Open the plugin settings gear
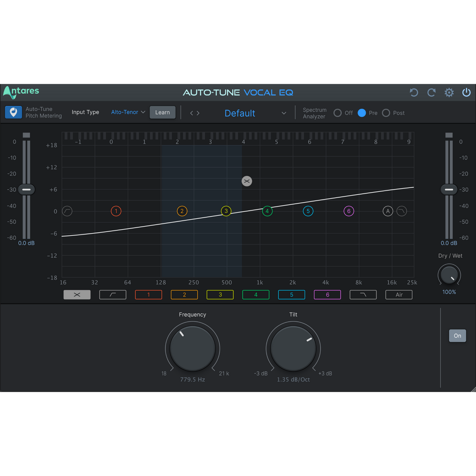This screenshot has height=476, width=476. 449,92
